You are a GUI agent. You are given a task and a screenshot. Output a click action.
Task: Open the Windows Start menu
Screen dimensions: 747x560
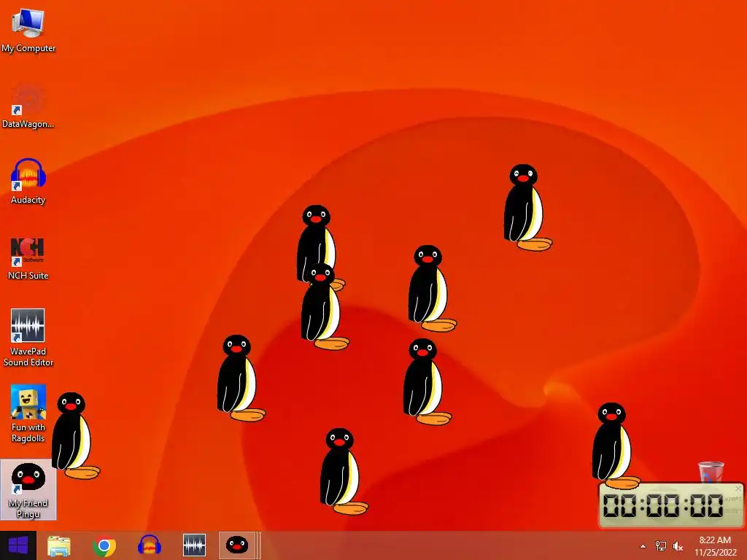pos(18,545)
